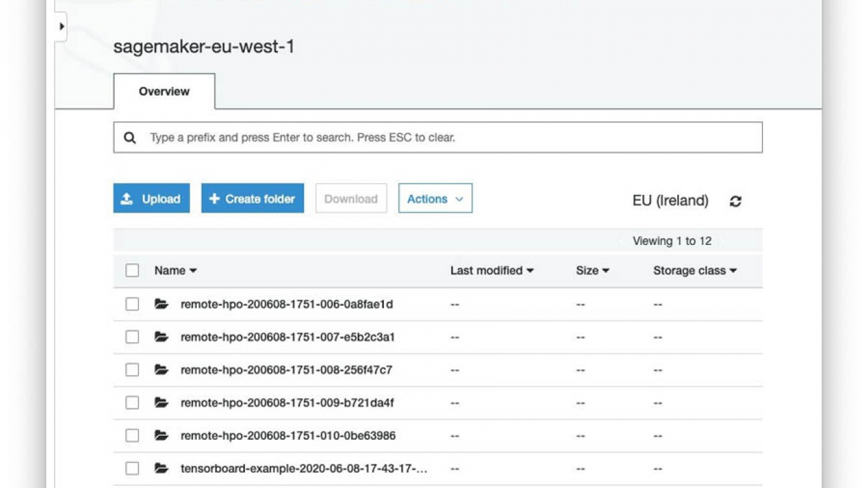This screenshot has height=488, width=868.
Task: Click the Upload button
Action: [x=152, y=198]
